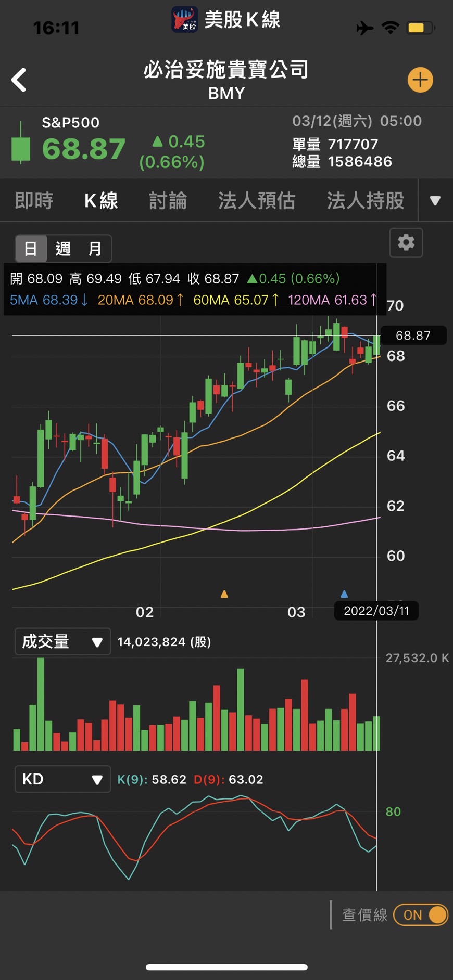The height and width of the screenshot is (980, 453).
Task: Tap the 68.87 price label on axis
Action: [x=413, y=336]
